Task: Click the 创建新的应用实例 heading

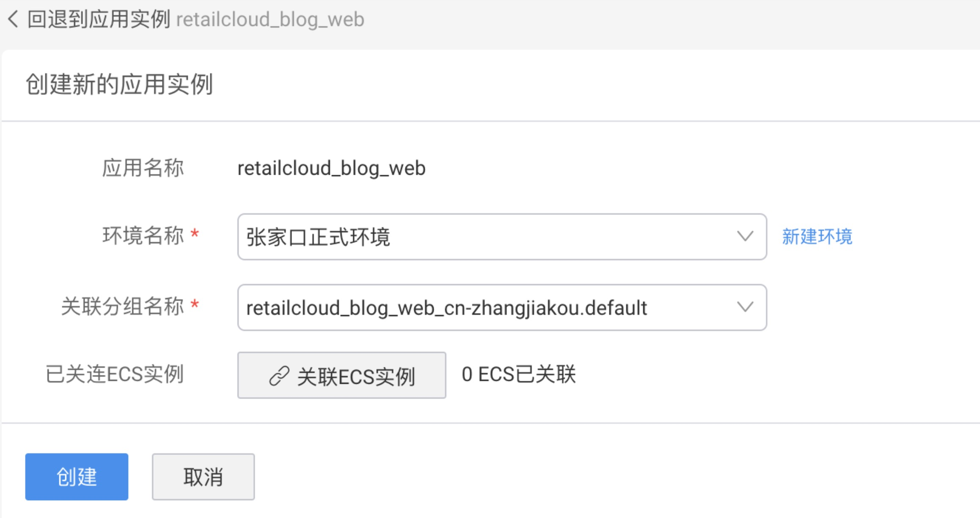Action: tap(119, 84)
